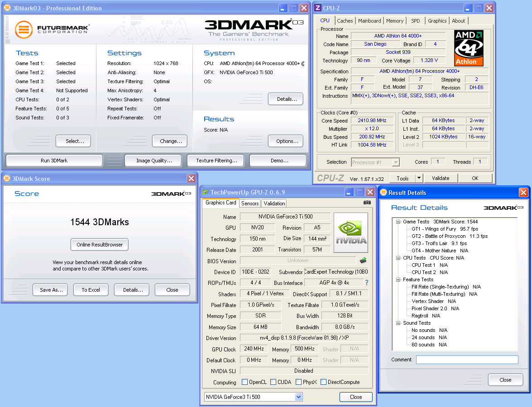
Task: Switch to the Caches tab in CPU-Z
Action: tap(345, 21)
